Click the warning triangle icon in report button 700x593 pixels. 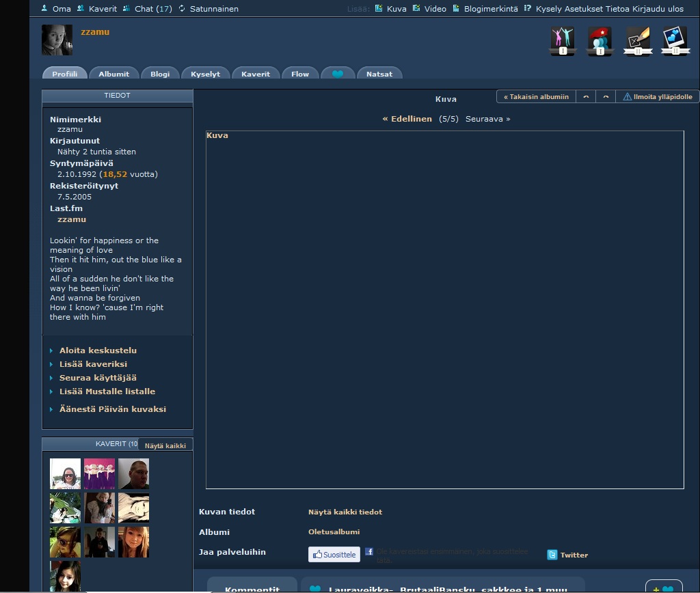[628, 96]
